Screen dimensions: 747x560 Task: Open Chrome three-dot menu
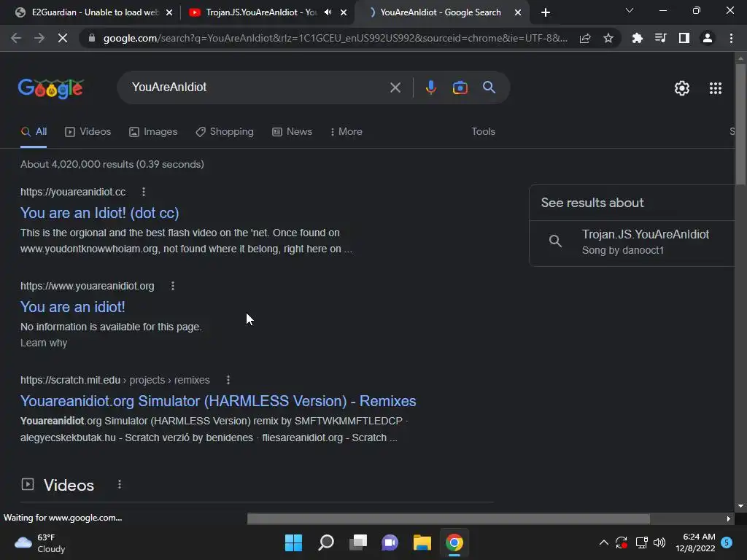(x=731, y=38)
